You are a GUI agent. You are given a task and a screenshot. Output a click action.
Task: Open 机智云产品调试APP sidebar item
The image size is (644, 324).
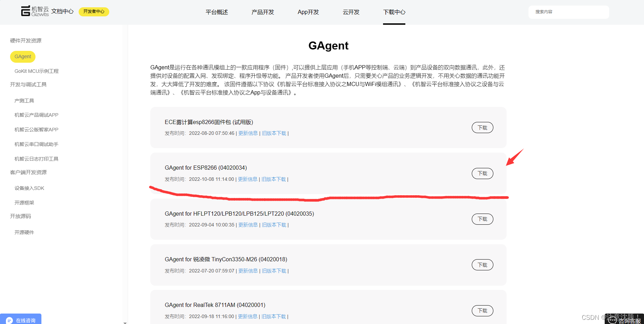point(36,115)
